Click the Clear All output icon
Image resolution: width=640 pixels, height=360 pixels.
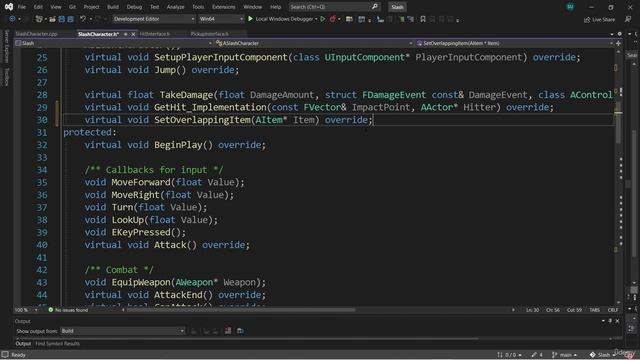coord(228,331)
